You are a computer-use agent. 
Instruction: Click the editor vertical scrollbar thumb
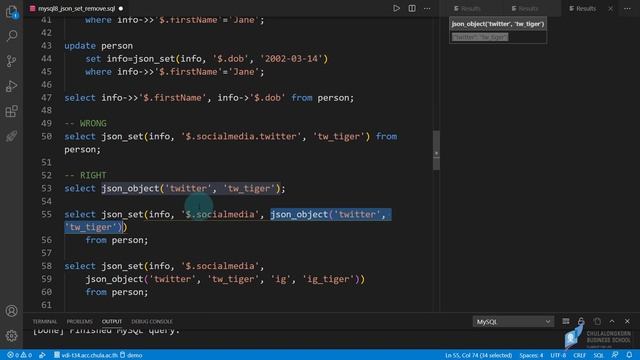(436, 150)
